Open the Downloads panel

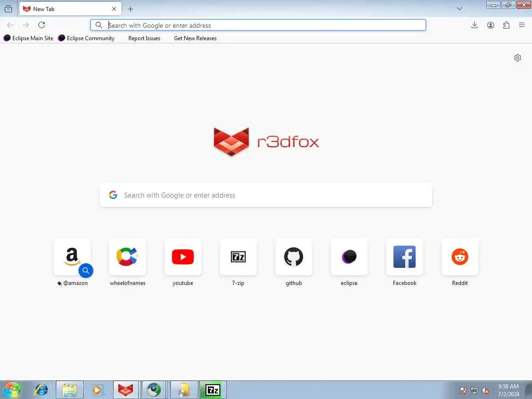coord(475,25)
